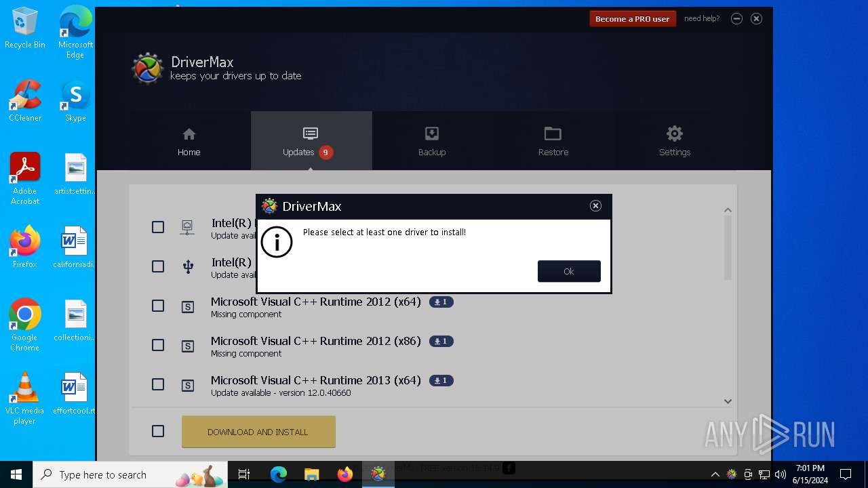This screenshot has height=488, width=868.
Task: Click the driver list scrollbar thumb
Action: [x=728, y=248]
